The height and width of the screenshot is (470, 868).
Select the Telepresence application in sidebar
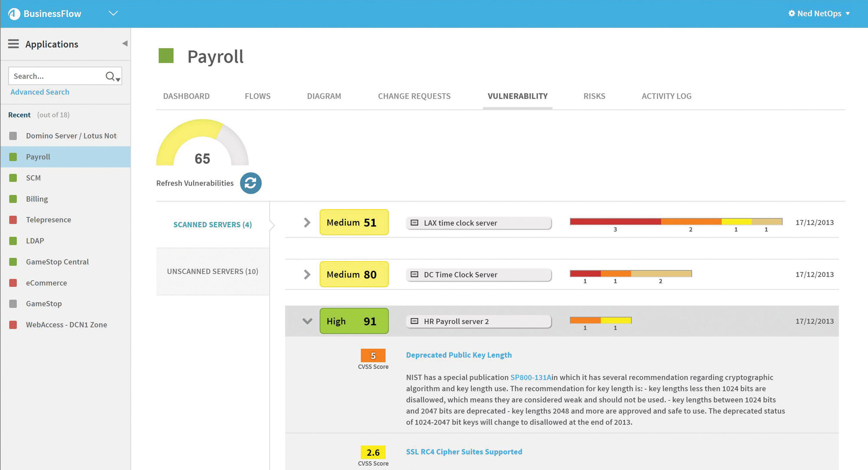[x=48, y=220]
